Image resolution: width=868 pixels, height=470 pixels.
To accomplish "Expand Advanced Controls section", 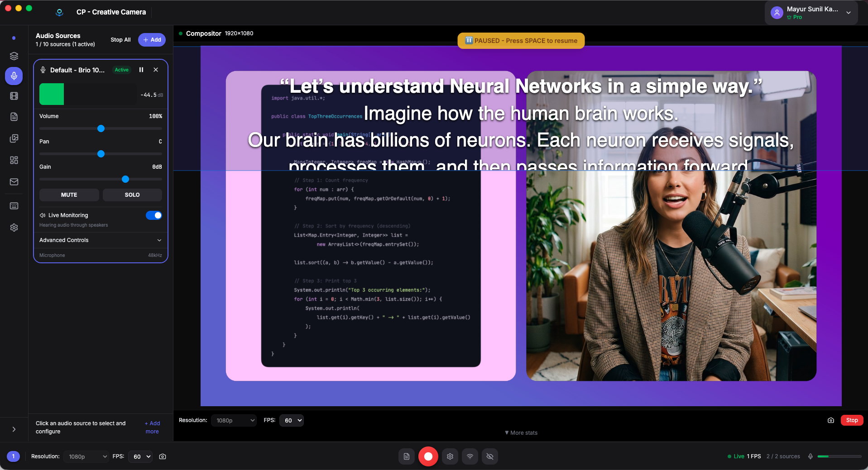I will 101,240.
